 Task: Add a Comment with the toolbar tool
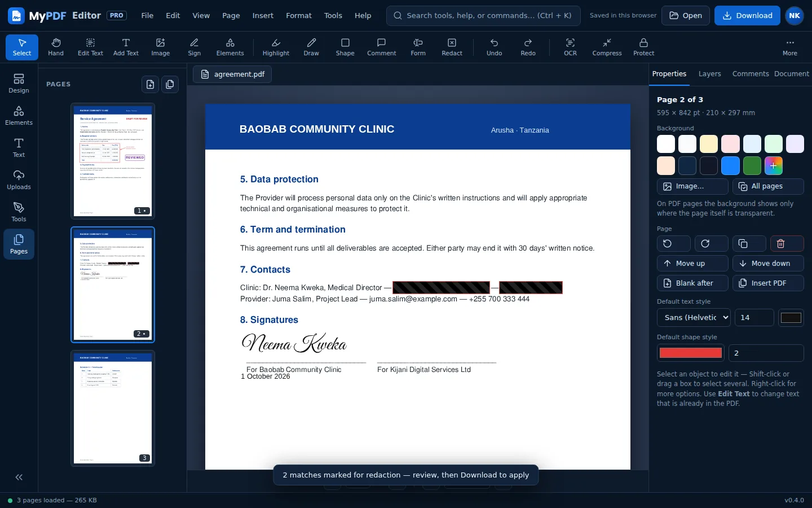382,47
